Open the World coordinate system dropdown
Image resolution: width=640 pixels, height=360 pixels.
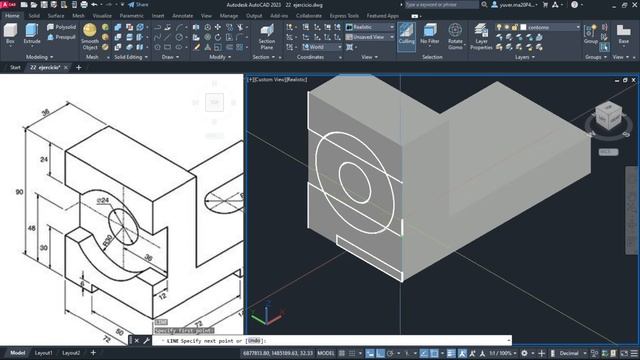click(322, 47)
